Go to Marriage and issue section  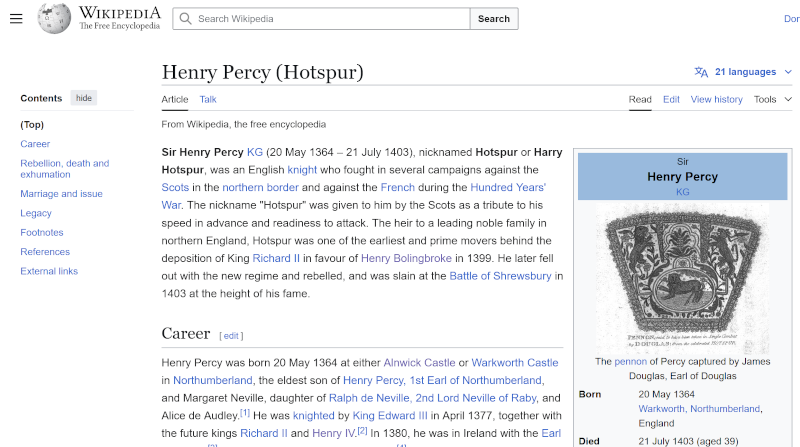click(61, 194)
